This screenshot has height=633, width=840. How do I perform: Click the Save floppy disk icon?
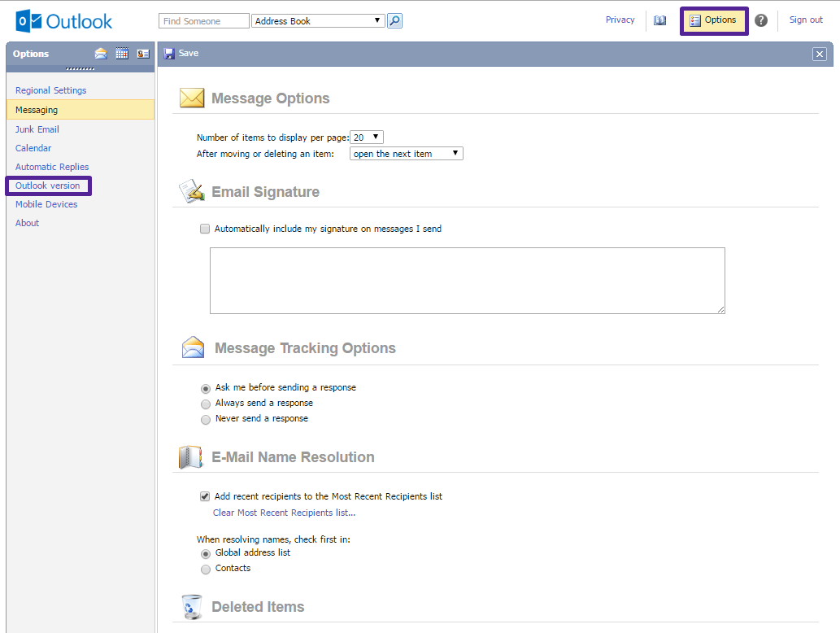click(169, 54)
